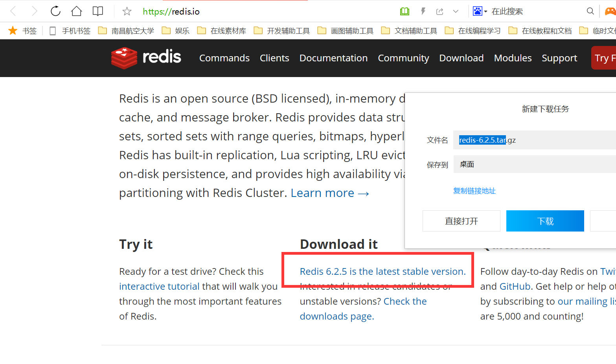Open the Support nav item
Screen dimensions: 616x364
[559, 58]
